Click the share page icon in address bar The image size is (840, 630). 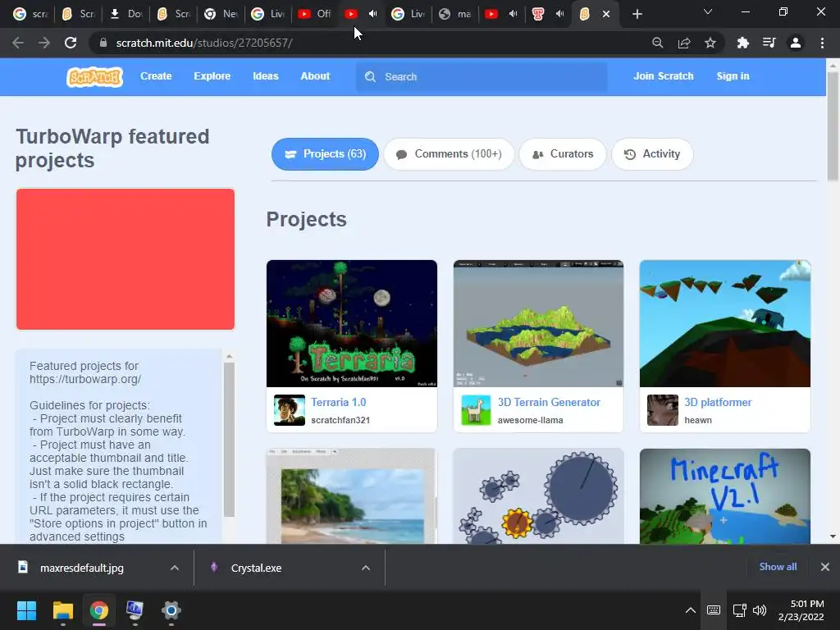[684, 43]
